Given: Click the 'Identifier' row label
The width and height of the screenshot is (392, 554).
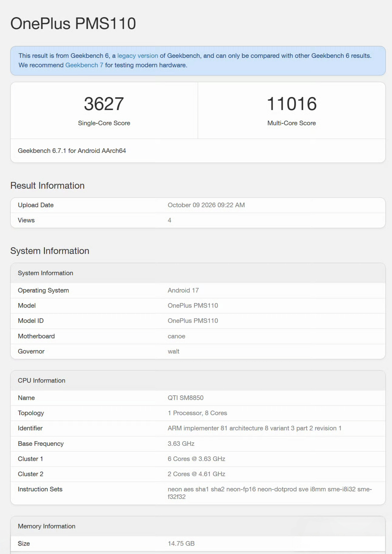Looking at the screenshot, I should [30, 428].
